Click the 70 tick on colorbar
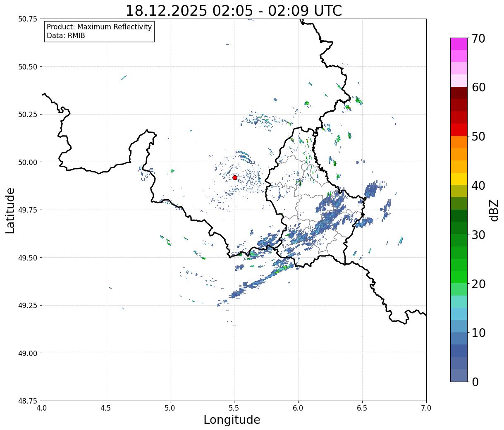 [x=478, y=38]
